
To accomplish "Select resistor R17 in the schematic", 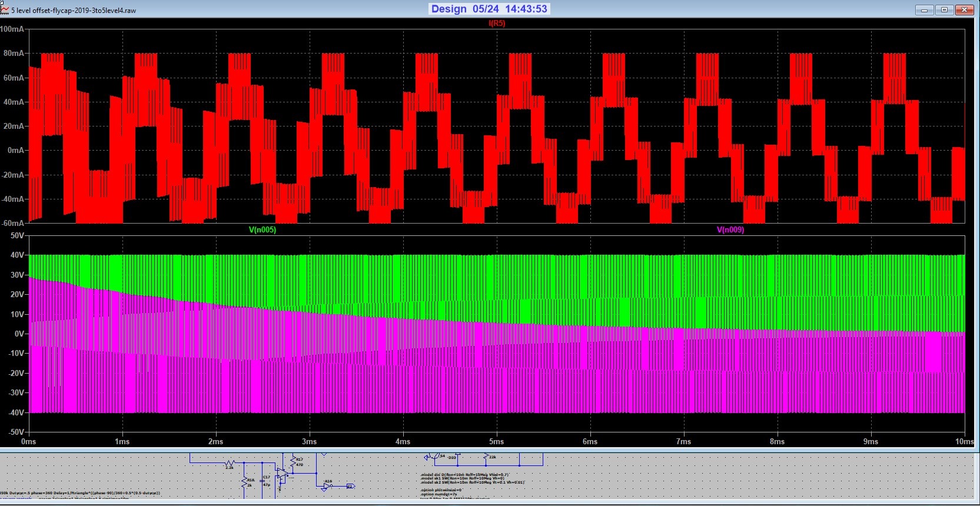I will [293, 461].
